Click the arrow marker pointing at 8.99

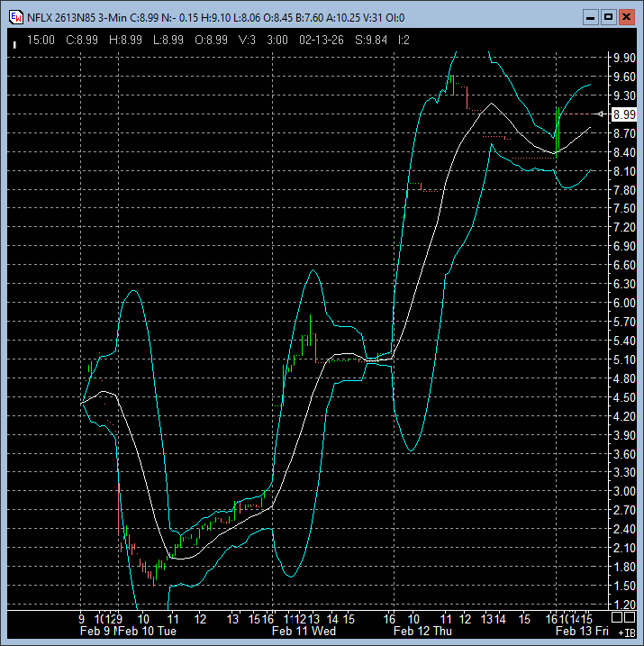(x=603, y=114)
